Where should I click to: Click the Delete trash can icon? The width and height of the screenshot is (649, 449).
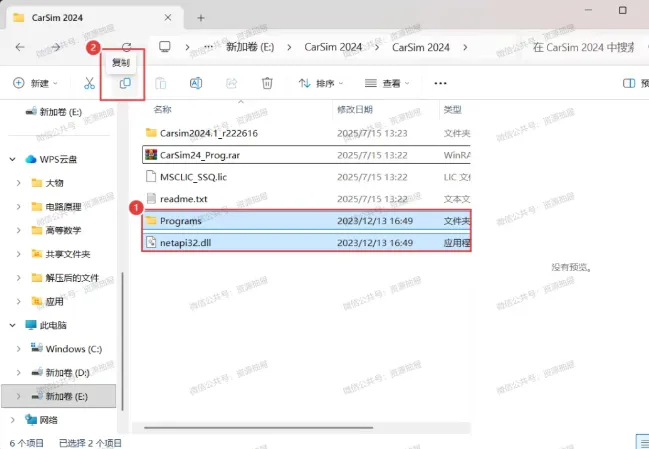tap(267, 83)
